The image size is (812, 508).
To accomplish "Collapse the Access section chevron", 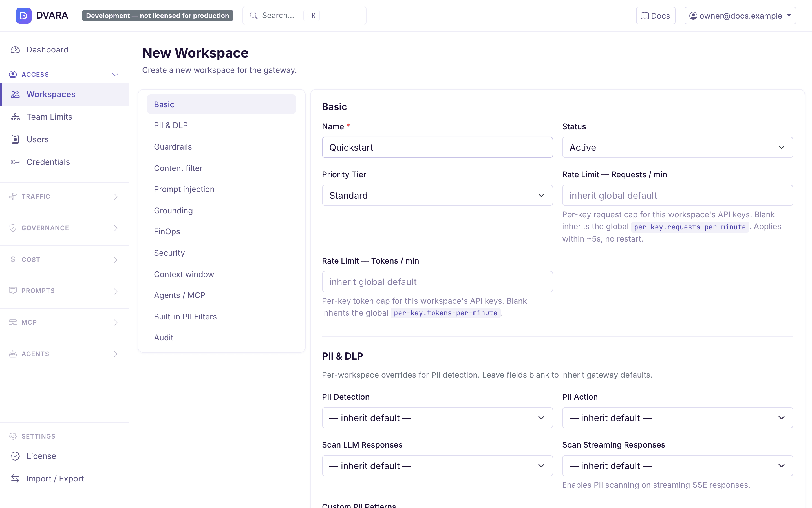I will pos(115,75).
